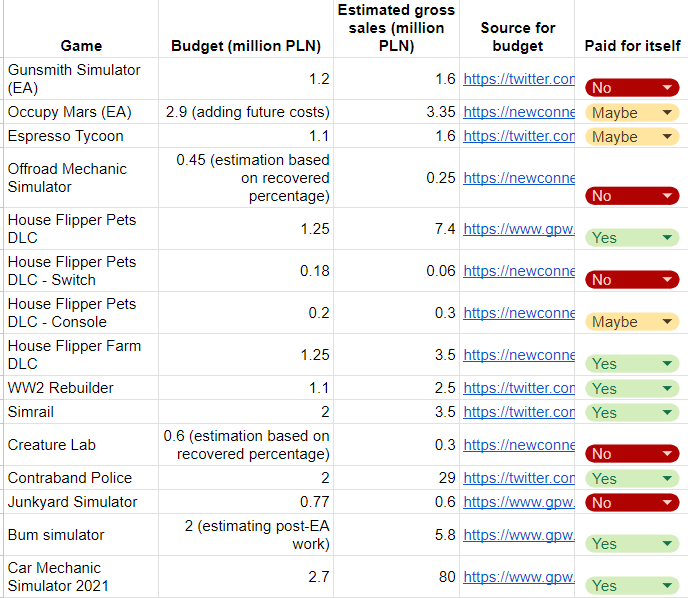The width and height of the screenshot is (688, 598).
Task: Open the Contraband Police 'Yes' dropdown
Action: 632,478
